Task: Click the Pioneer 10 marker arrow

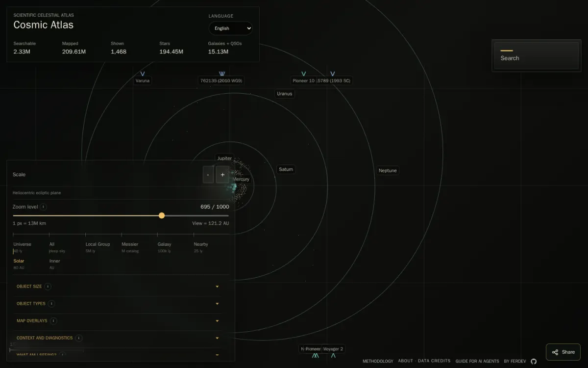Action: point(304,74)
